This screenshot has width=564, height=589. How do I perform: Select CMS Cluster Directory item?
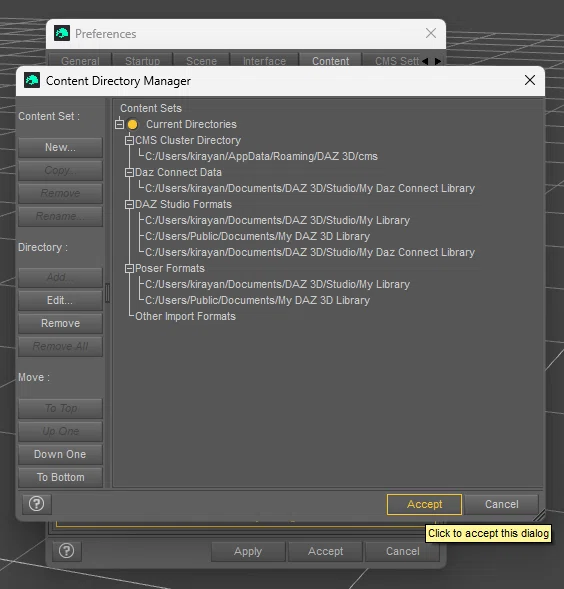(188, 140)
